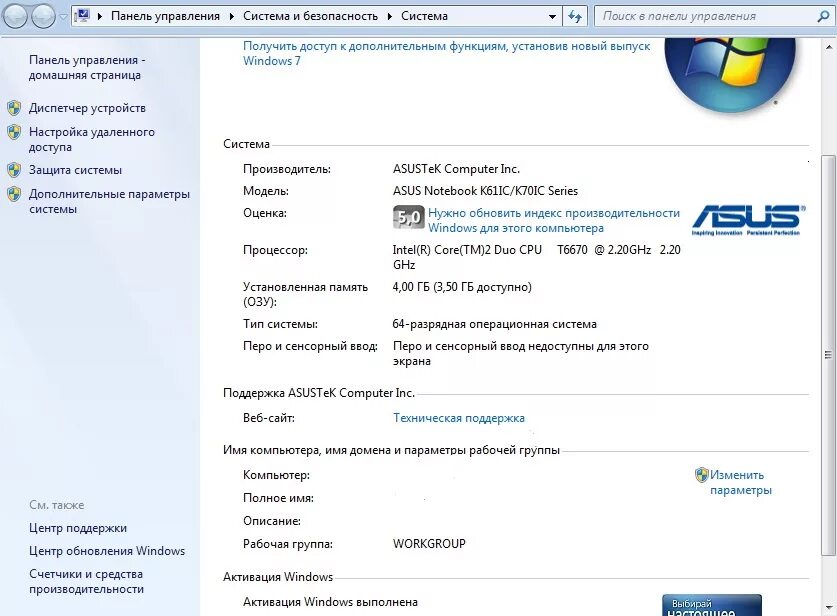Click Изменить параметры link
This screenshot has width=837, height=616.
coord(740,482)
